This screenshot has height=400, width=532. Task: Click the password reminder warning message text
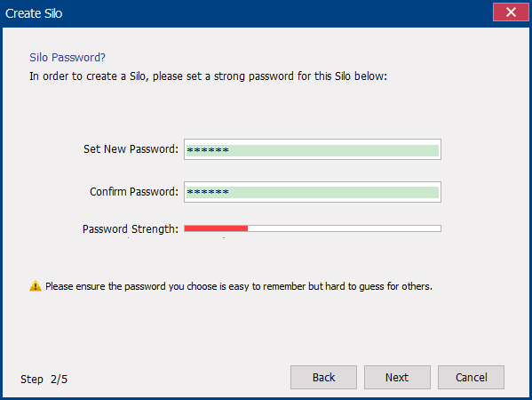click(x=239, y=286)
